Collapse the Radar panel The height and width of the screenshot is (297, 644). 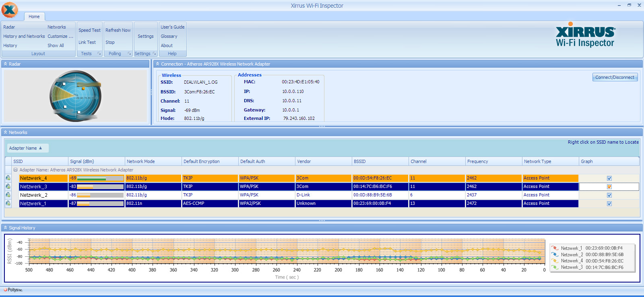(5, 64)
